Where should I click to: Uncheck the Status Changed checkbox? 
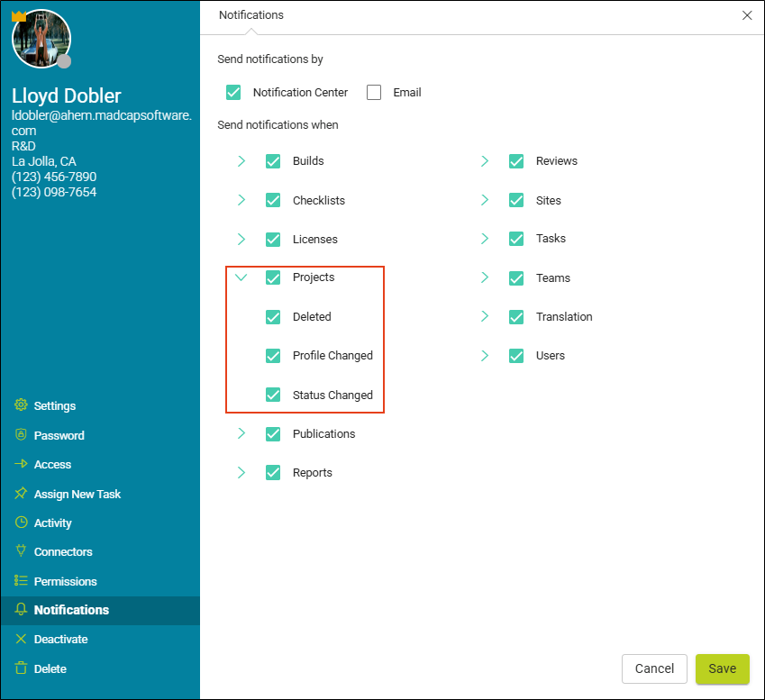coord(273,395)
